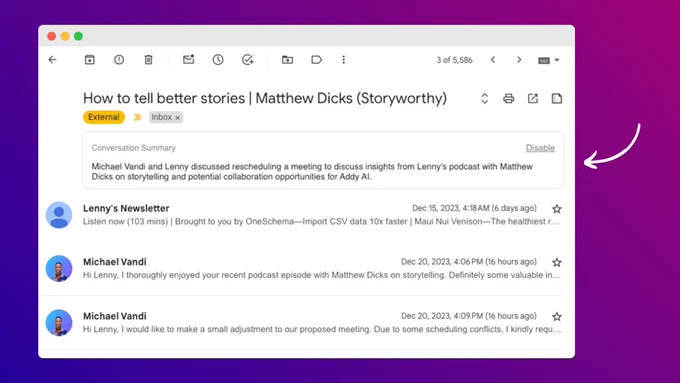680x383 pixels.
Task: Report this email as spam
Action: click(x=119, y=60)
